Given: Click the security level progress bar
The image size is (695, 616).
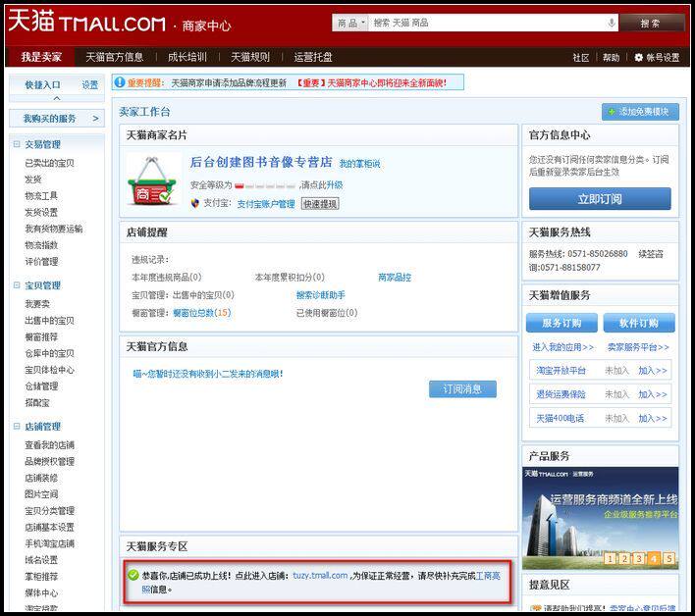Looking at the screenshot, I should pyautogui.click(x=265, y=186).
